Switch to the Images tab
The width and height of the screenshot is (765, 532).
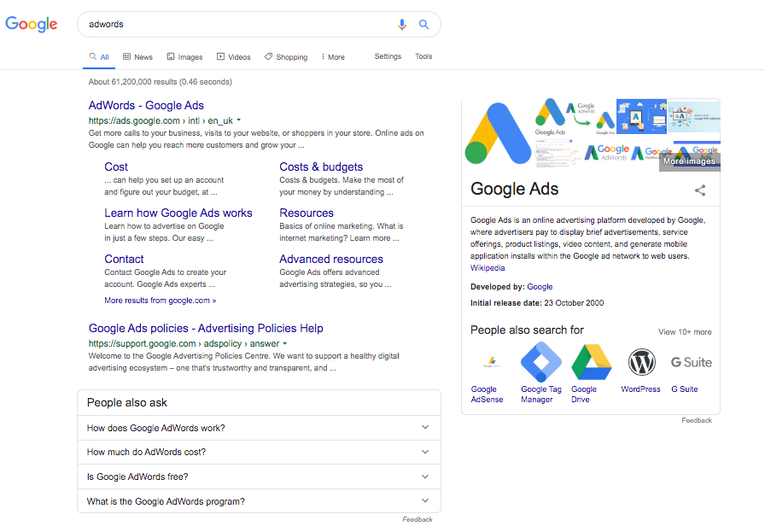[184, 57]
